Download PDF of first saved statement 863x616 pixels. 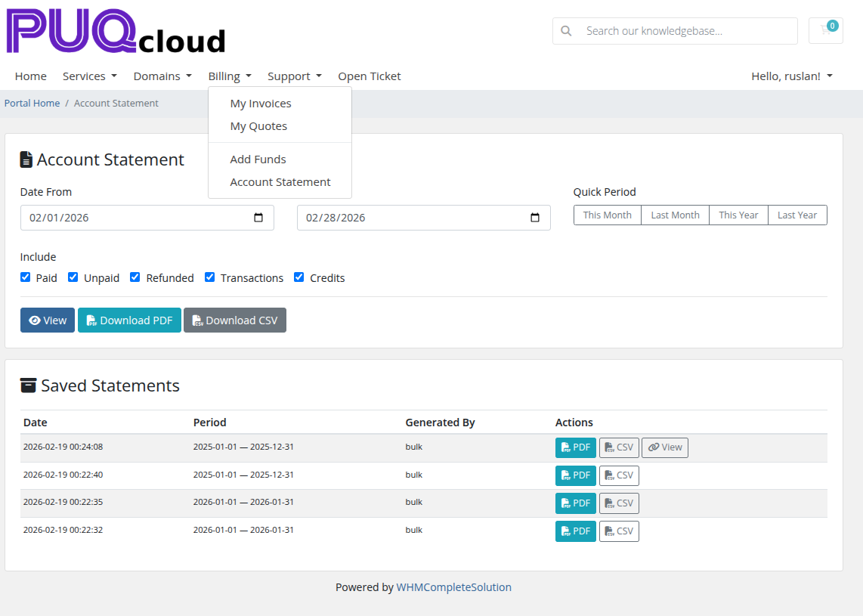pyautogui.click(x=575, y=447)
